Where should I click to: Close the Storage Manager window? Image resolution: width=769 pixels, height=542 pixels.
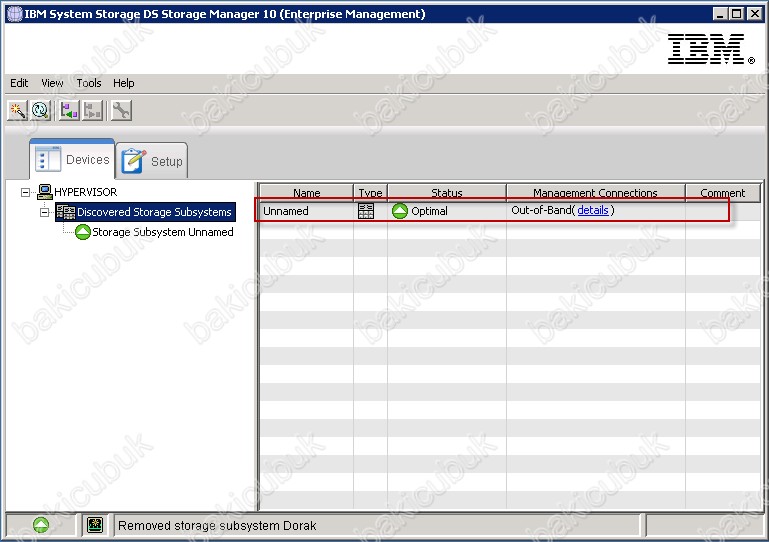[x=754, y=14]
